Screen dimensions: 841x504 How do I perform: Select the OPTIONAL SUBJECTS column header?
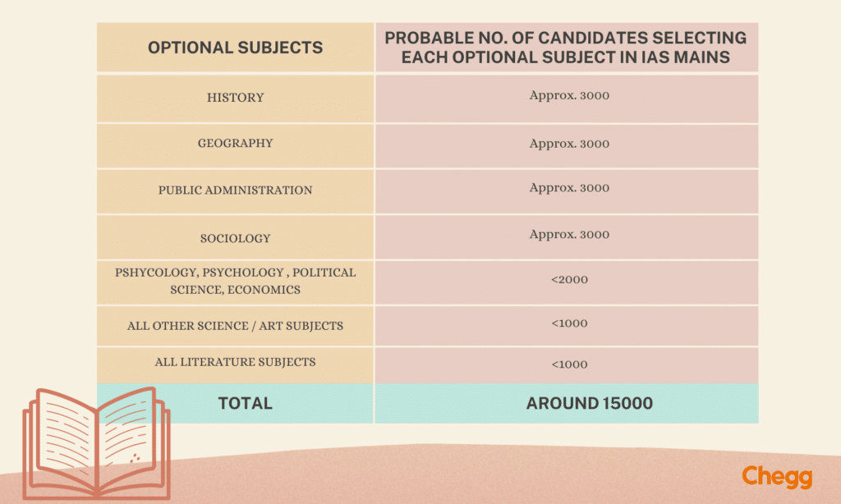tap(235, 48)
